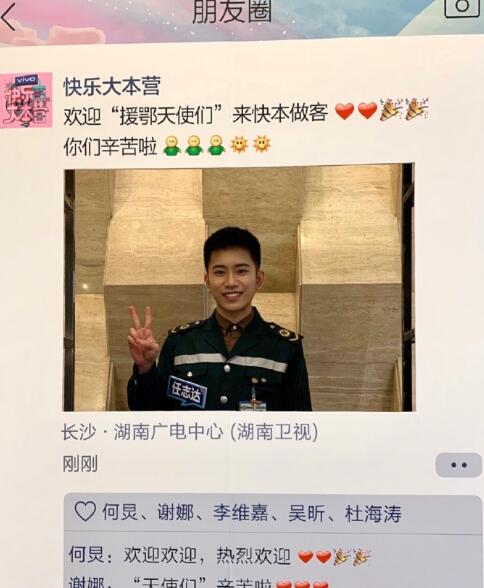This screenshot has width=484, height=588.
Task: Tap the 刚刚 timestamp
Action: (80, 464)
